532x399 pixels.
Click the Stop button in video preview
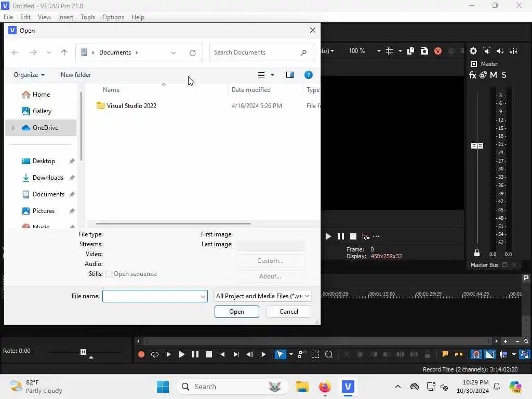click(353, 236)
